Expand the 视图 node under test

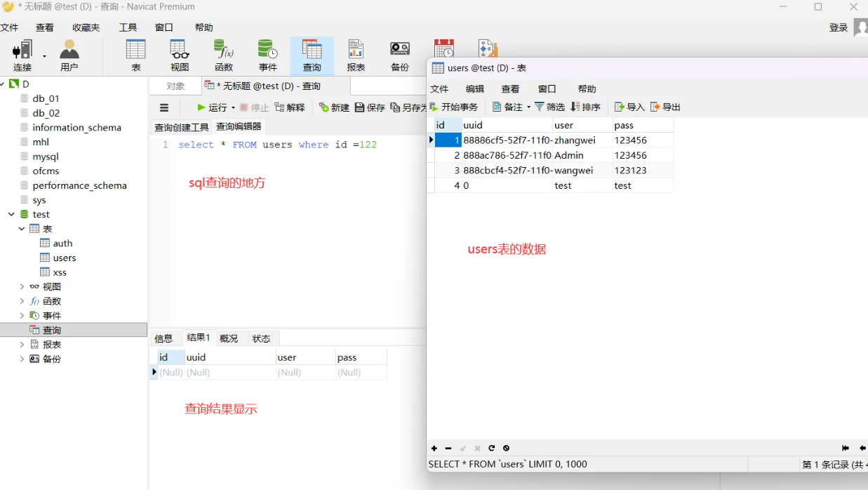22,287
